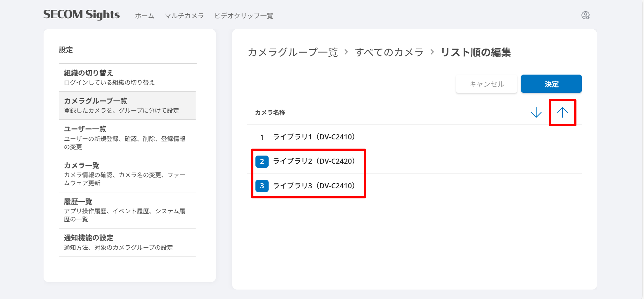644x299 pixels.
Task: Click the 設定 sidebar heading
Action: (66, 50)
